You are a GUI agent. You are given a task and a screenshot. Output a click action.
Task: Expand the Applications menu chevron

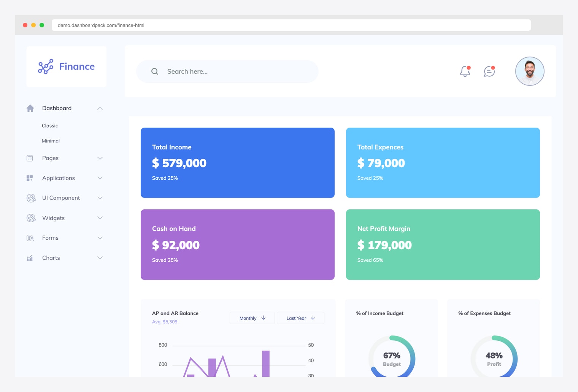point(100,178)
